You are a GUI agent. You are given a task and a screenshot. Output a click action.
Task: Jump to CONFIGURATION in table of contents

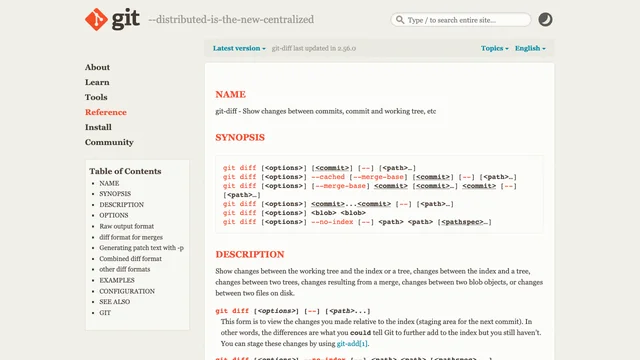(127, 291)
